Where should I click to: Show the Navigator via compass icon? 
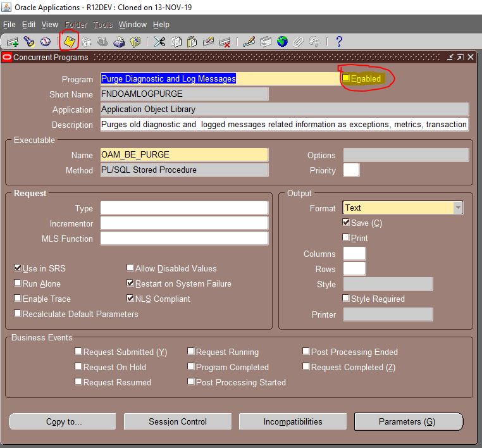coord(46,42)
